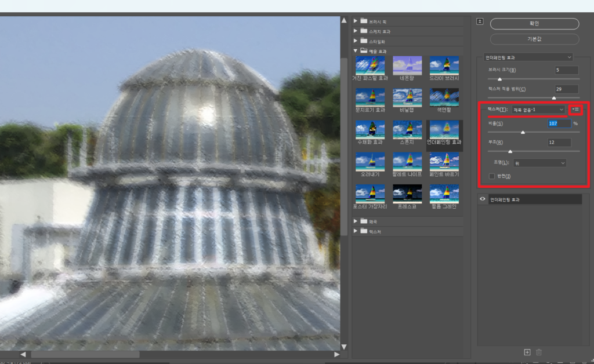The height and width of the screenshot is (364, 594).
Task: Select the 팔레트 나이프 filter
Action: tap(407, 161)
